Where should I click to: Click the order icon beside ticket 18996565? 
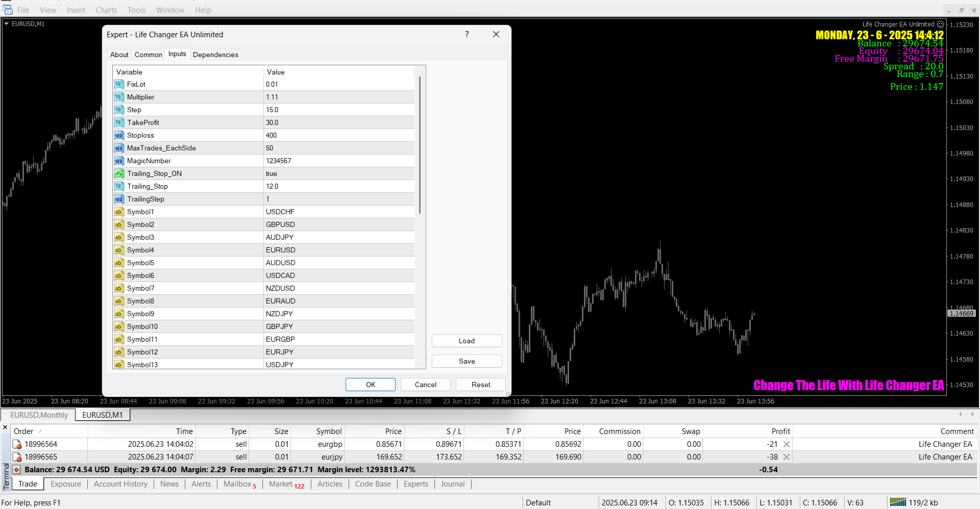[x=17, y=457]
